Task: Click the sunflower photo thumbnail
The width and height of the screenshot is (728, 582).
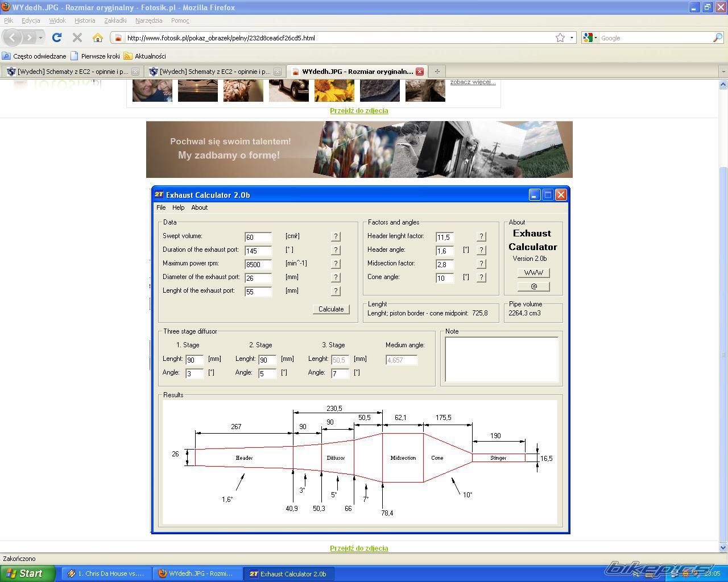Action: click(x=334, y=90)
